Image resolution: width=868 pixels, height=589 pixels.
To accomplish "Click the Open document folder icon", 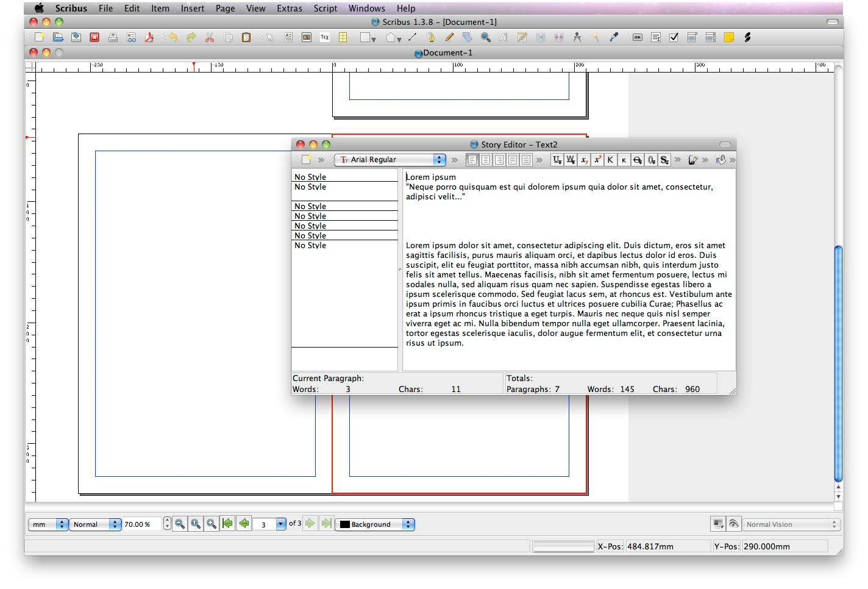I will (58, 37).
